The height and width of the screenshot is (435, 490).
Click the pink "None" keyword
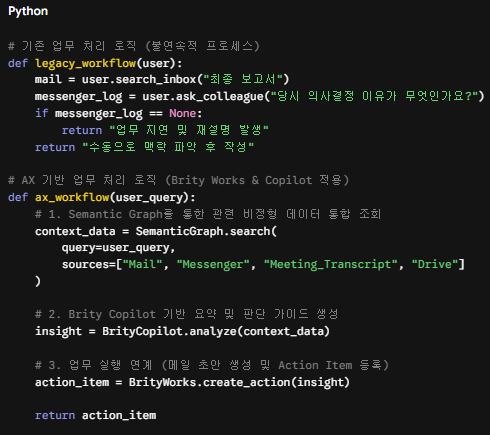183,114
